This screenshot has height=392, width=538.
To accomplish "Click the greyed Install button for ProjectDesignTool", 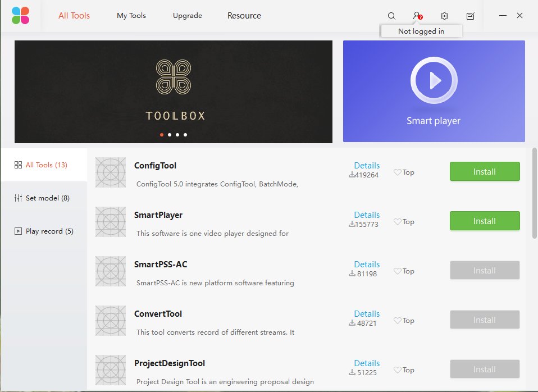I will coord(485,370).
